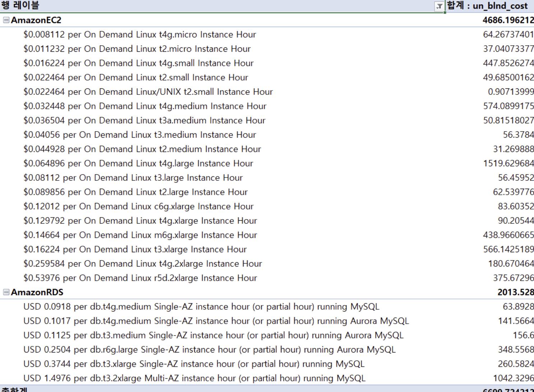Open the row label filter dropdown
The width and height of the screenshot is (534, 392).
pyautogui.click(x=439, y=6)
